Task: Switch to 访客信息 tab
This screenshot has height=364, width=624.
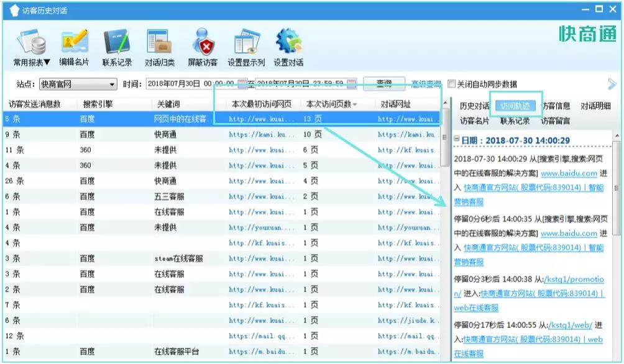Action: point(556,106)
